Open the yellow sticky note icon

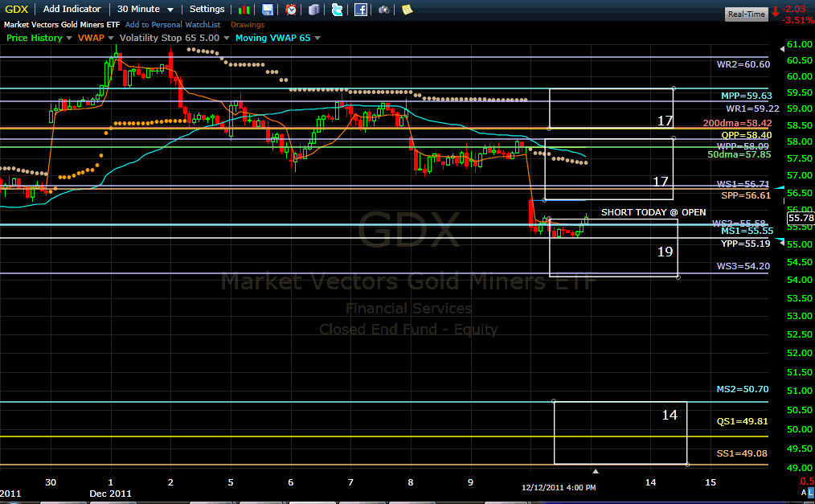(407, 10)
